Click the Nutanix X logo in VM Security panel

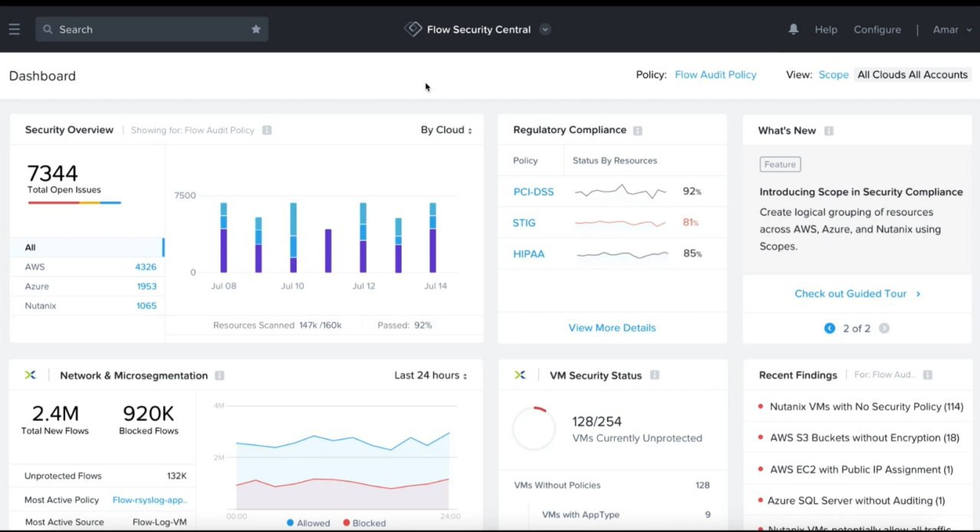tap(520, 375)
